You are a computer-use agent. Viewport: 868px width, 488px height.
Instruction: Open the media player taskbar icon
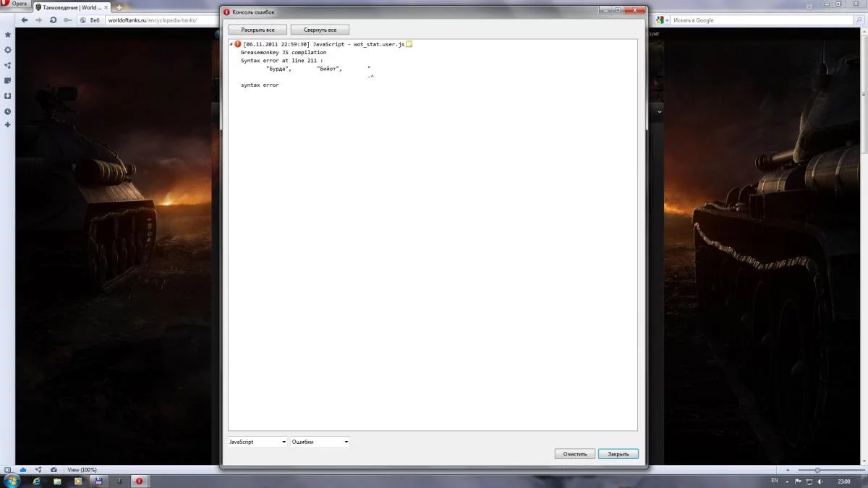[77, 481]
